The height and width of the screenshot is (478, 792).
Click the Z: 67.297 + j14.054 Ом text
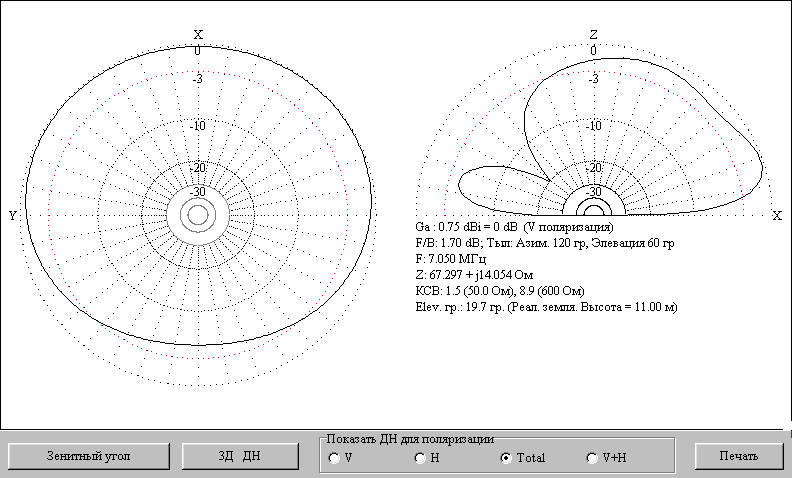(474, 275)
